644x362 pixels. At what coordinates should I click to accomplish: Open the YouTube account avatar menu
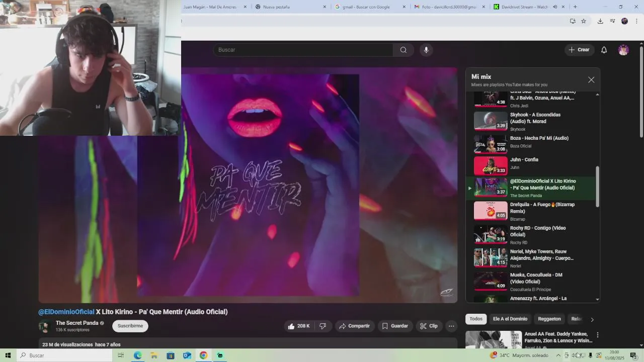click(x=623, y=50)
